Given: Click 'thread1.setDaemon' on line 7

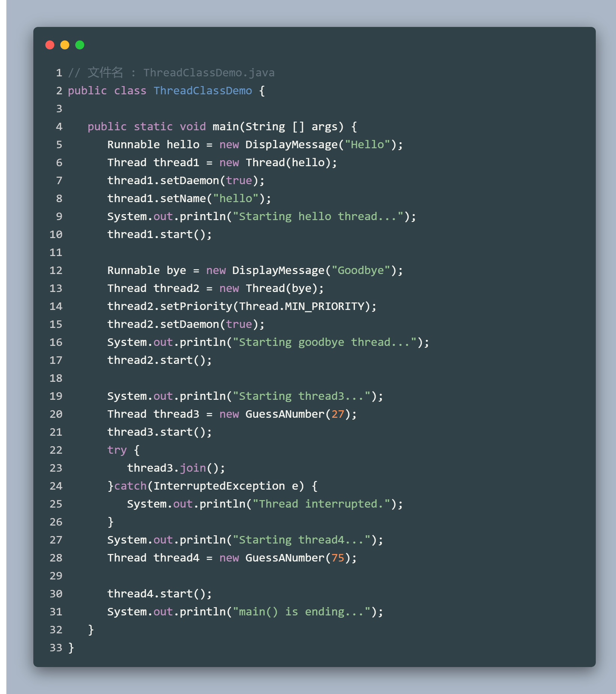Looking at the screenshot, I should (163, 180).
